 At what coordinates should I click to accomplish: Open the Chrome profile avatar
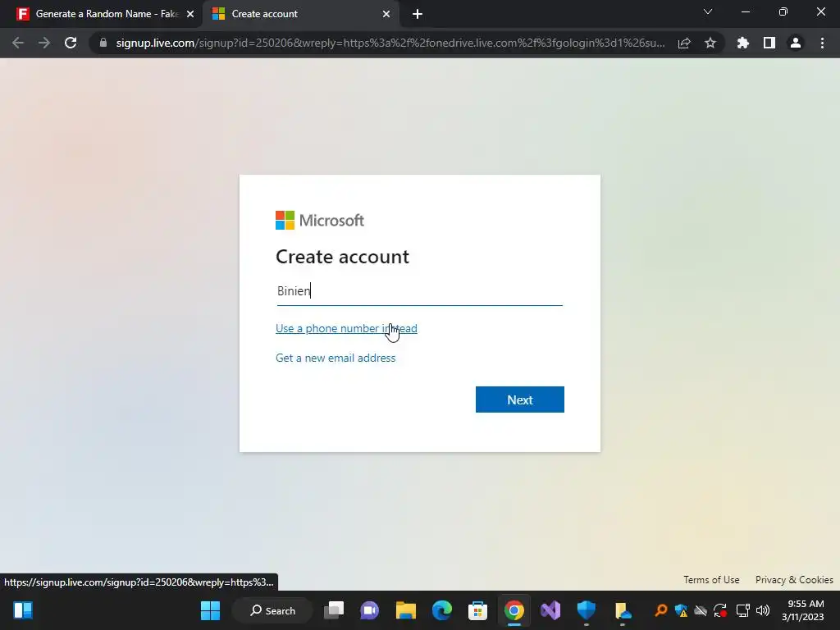[796, 43]
